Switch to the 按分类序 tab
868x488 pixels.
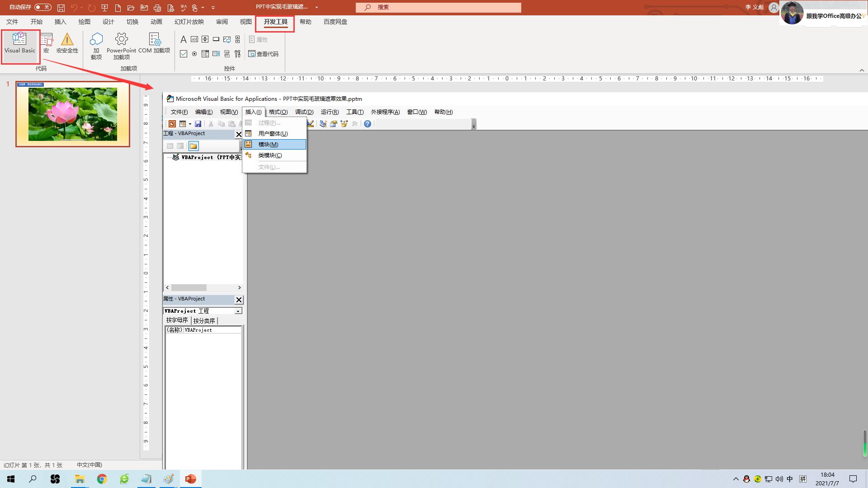204,321
